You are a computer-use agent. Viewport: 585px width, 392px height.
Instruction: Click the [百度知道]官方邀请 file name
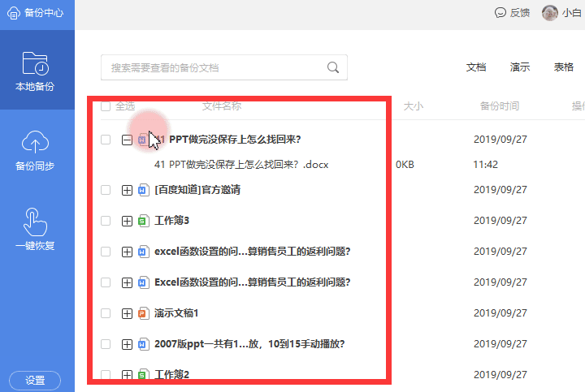point(197,190)
